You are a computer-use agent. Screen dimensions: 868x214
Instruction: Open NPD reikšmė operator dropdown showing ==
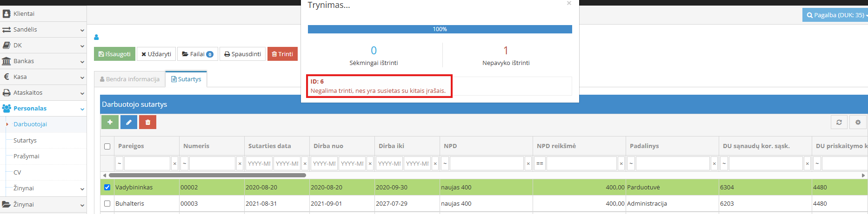click(x=540, y=163)
